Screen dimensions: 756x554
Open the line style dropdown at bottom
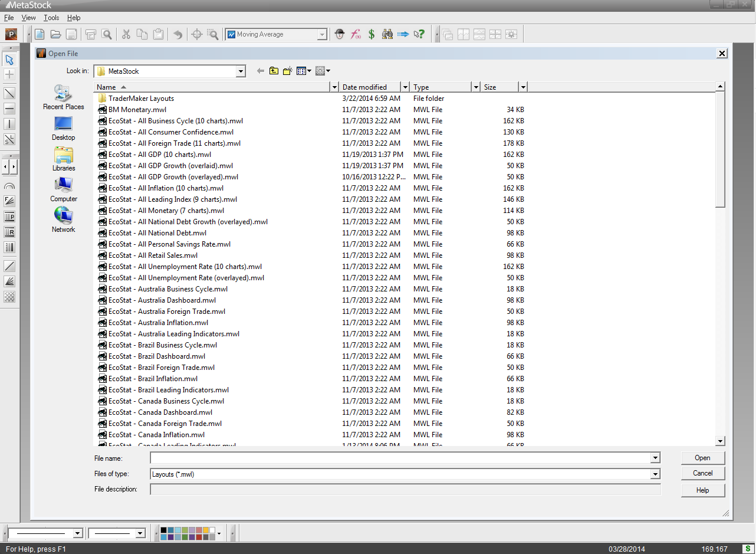click(x=77, y=533)
